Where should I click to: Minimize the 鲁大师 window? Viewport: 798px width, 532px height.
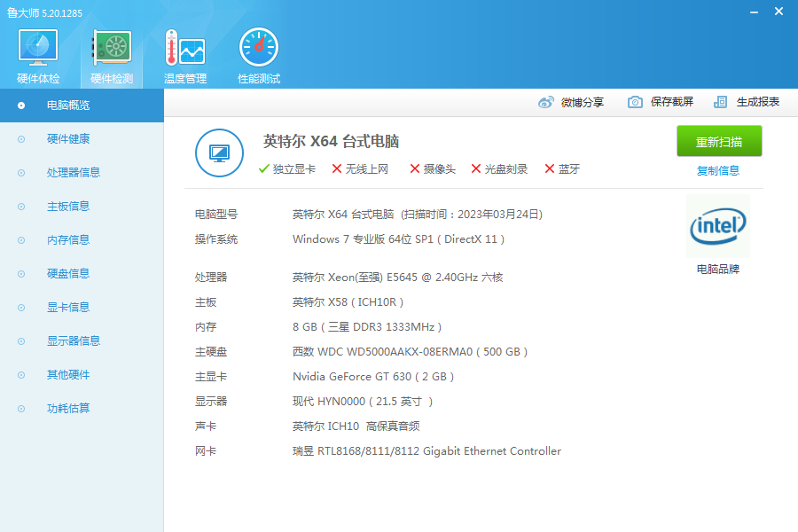point(755,12)
